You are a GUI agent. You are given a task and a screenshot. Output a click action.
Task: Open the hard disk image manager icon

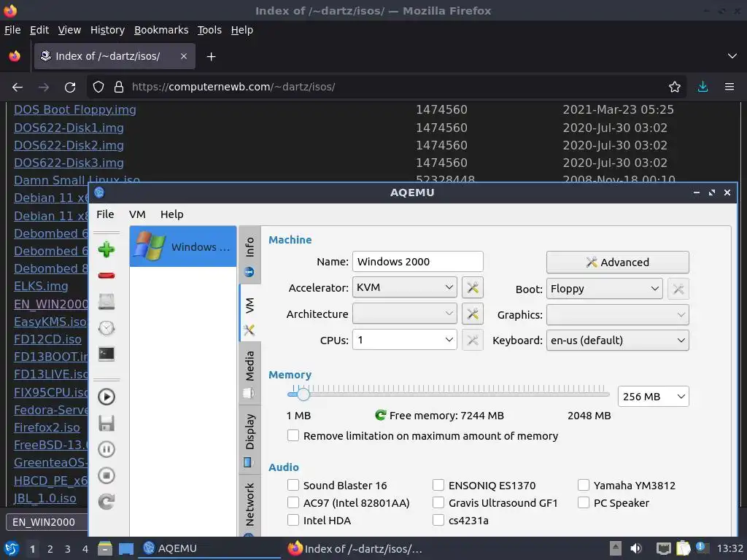coord(107,302)
